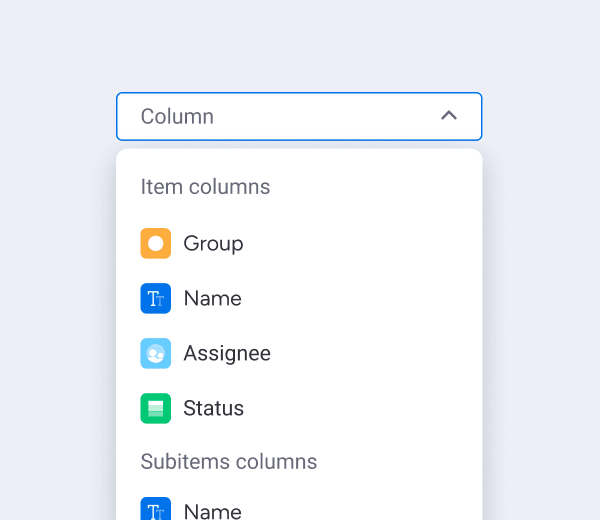Viewport: 600px width, 520px height.
Task: Choose Name under Subitems columns
Action: [x=212, y=512]
